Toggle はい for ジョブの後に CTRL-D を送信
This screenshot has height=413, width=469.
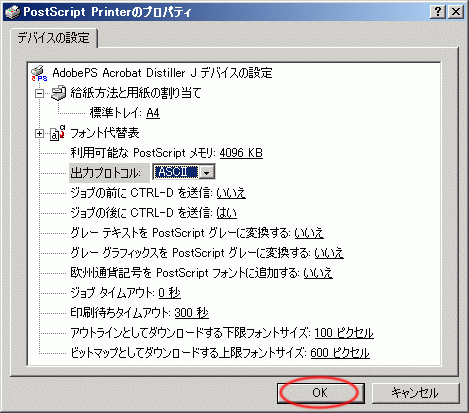(226, 213)
